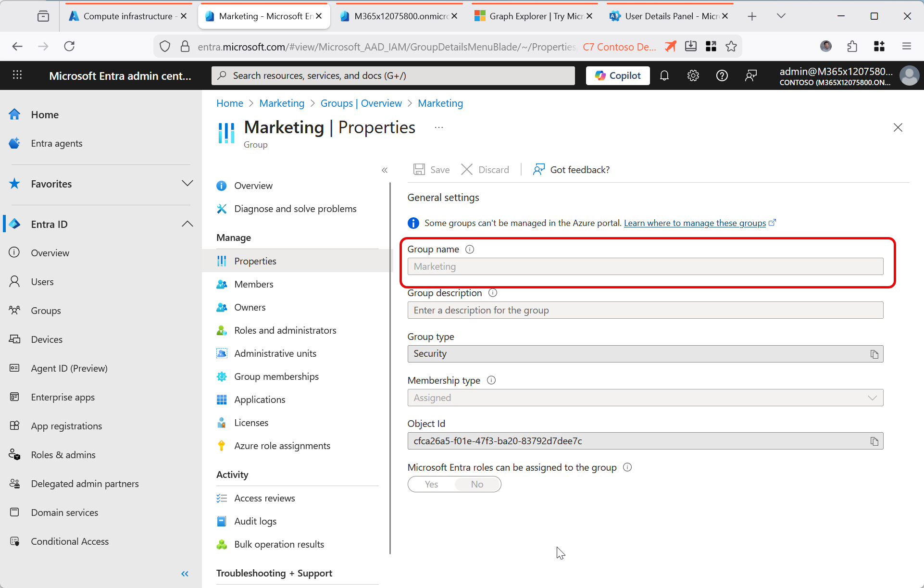Image resolution: width=924 pixels, height=588 pixels.
Task: Click the Groups | Overview breadcrumb
Action: point(361,103)
